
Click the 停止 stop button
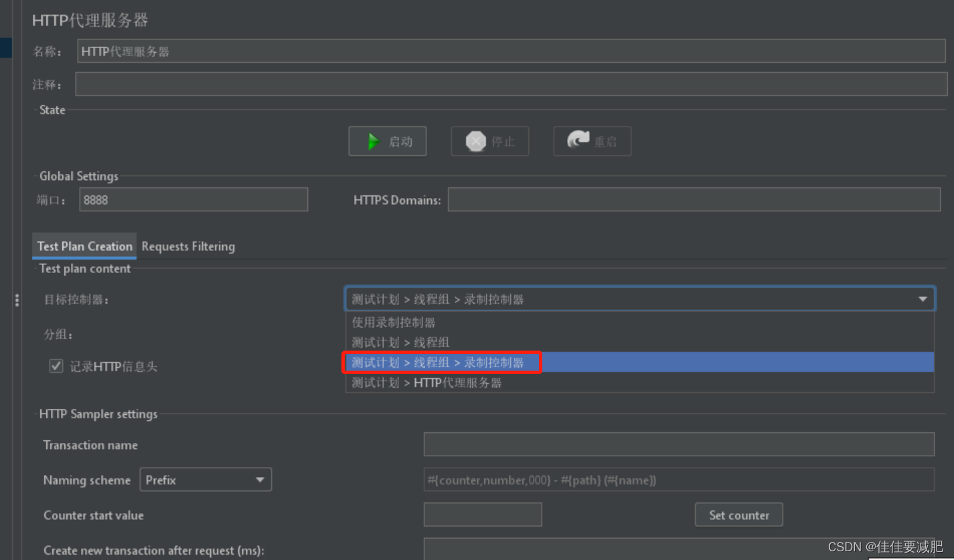490,141
